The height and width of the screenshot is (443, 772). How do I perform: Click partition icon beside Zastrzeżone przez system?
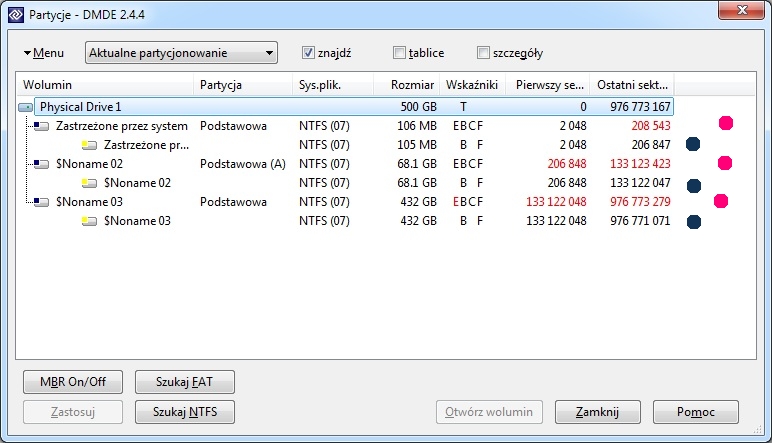point(41,126)
